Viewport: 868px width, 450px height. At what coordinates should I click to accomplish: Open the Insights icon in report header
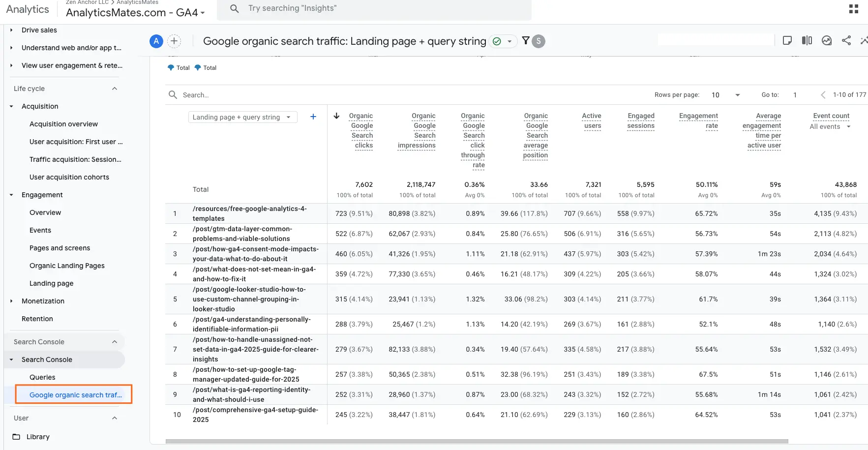(x=827, y=40)
